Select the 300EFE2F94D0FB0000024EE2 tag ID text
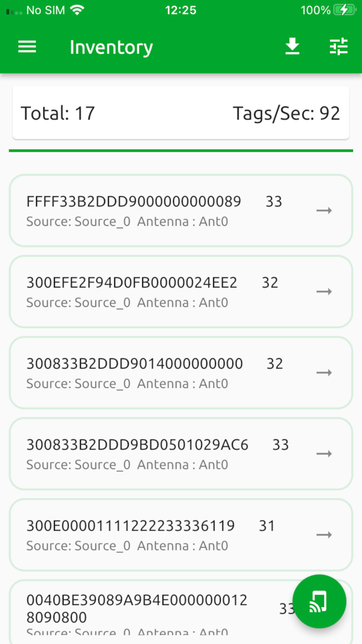This screenshot has height=644, width=362. pos(131,283)
